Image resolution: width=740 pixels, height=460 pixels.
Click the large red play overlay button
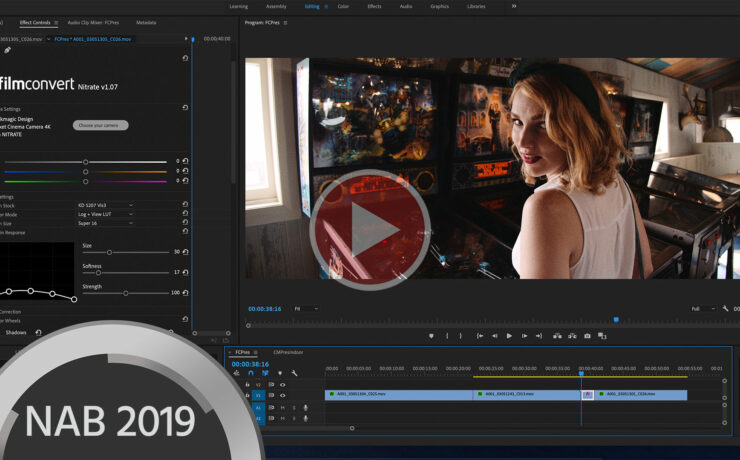click(x=370, y=230)
